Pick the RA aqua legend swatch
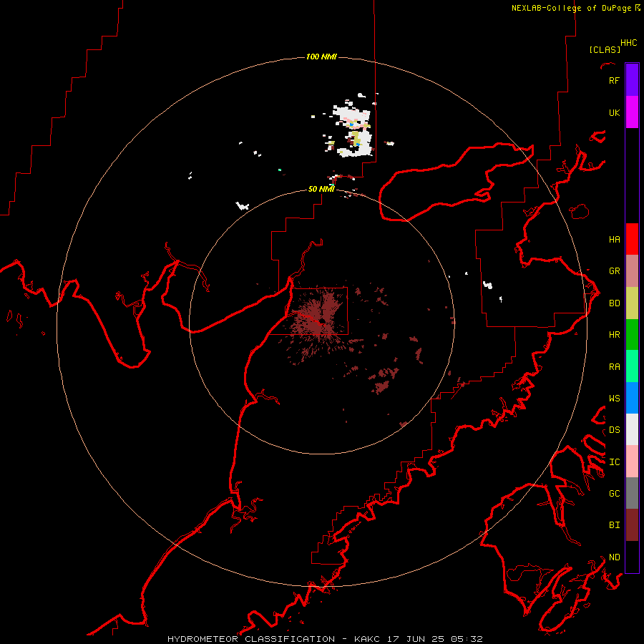The width and height of the screenshot is (644, 644). pyautogui.click(x=632, y=366)
